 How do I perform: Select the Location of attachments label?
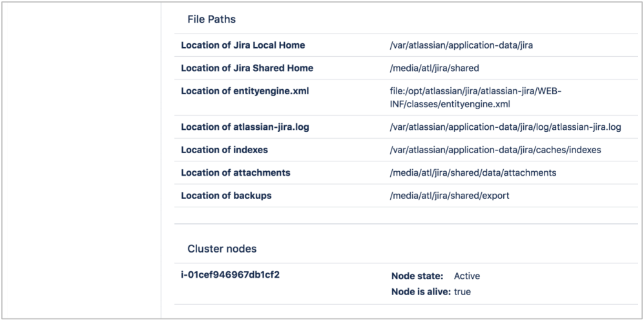tap(235, 173)
